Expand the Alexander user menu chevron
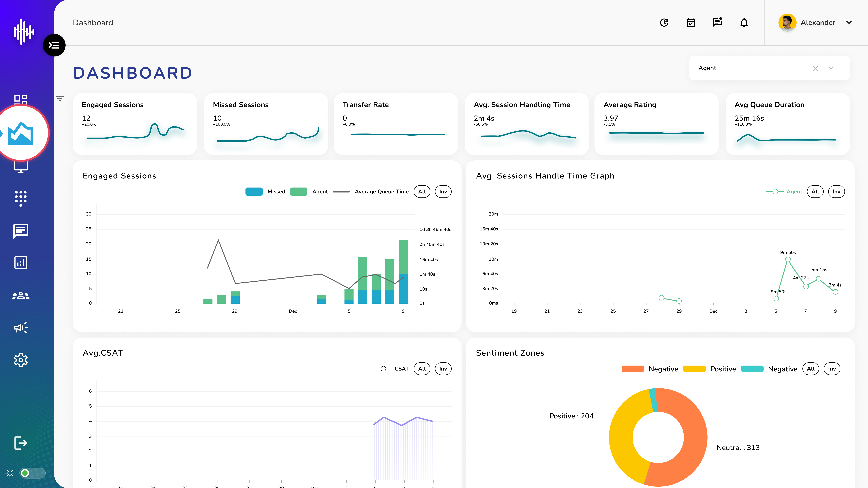The height and width of the screenshot is (488, 868). 849,23
